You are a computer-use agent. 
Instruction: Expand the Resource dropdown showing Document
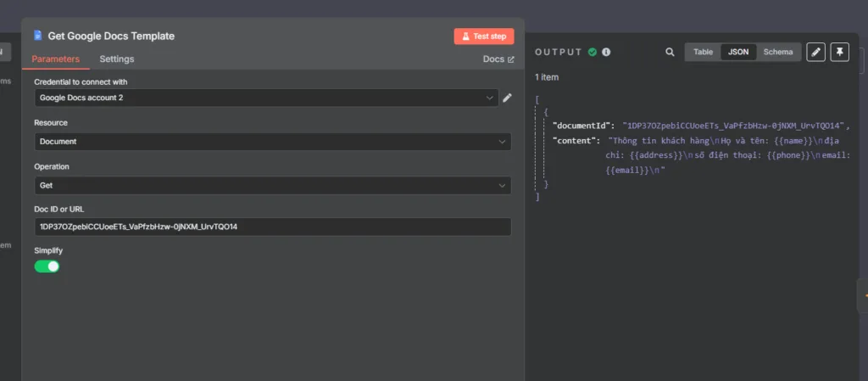tap(272, 142)
